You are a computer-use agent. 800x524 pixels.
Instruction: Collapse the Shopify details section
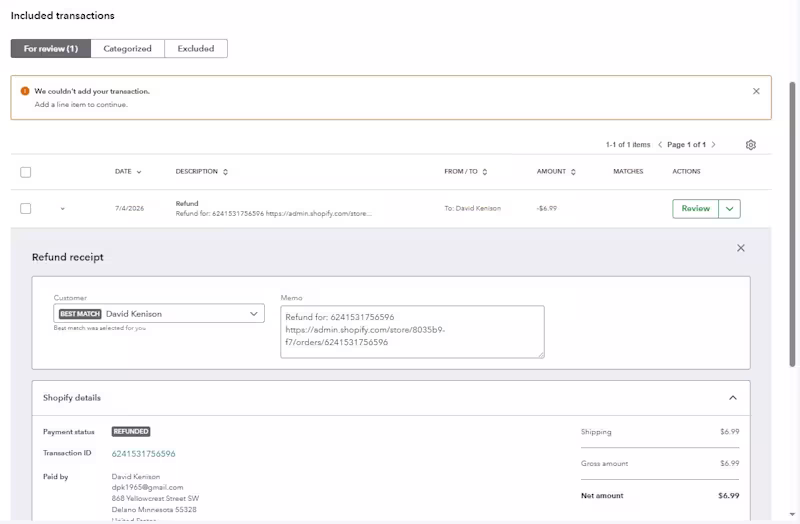(x=733, y=398)
